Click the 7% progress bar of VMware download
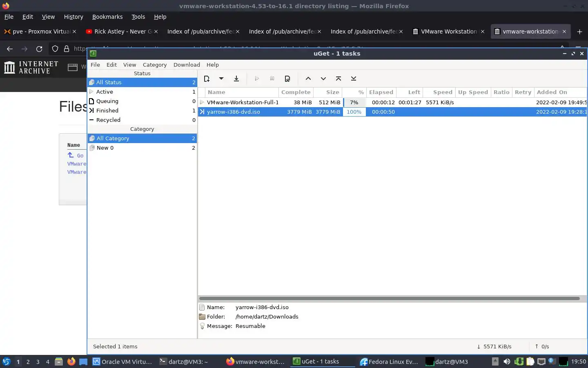 pyautogui.click(x=354, y=102)
